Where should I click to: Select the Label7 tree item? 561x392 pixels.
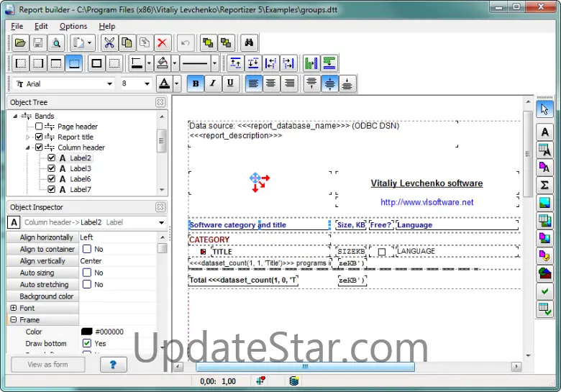click(x=80, y=189)
